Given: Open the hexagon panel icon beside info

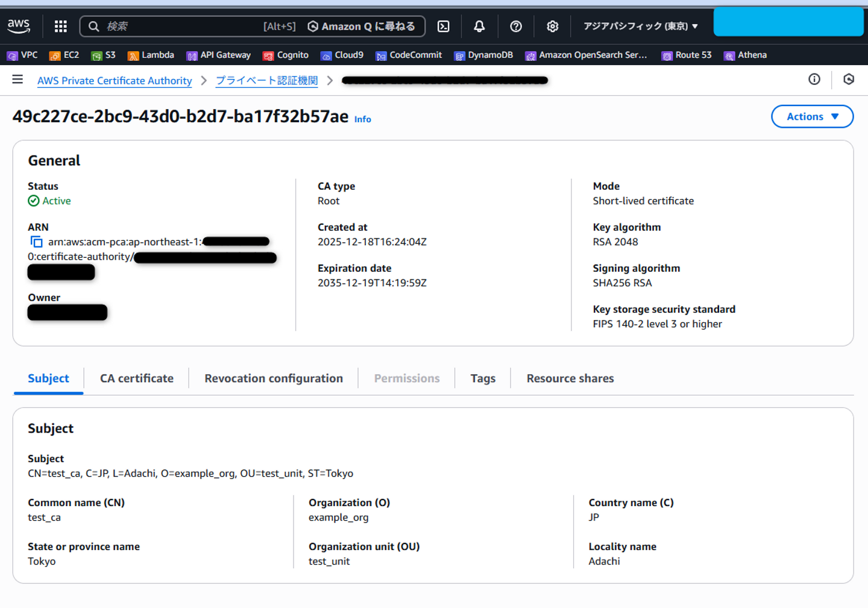Looking at the screenshot, I should tap(849, 79).
